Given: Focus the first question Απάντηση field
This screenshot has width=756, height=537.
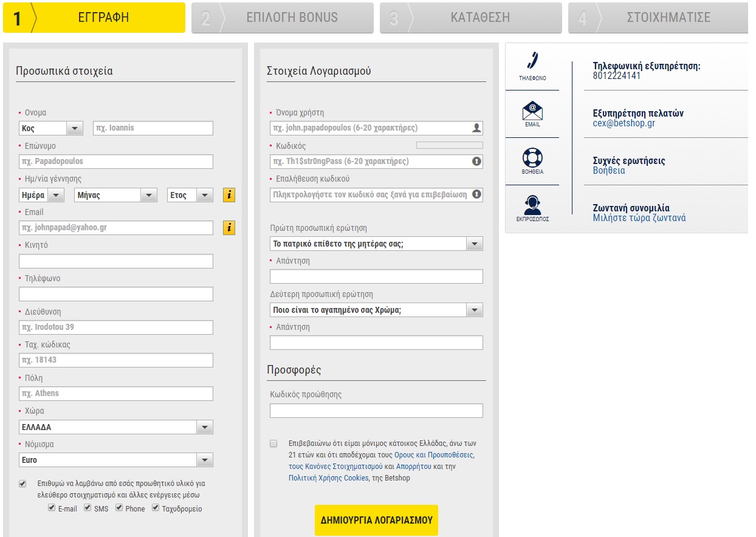Looking at the screenshot, I should [376, 276].
